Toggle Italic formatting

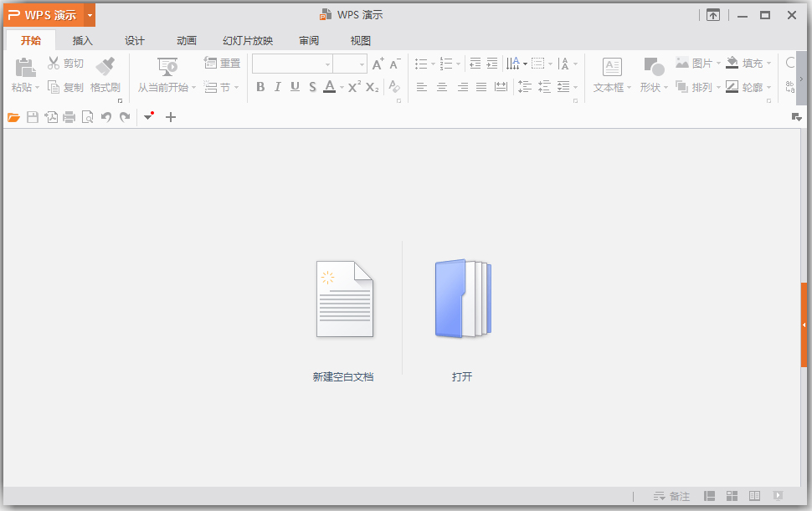pos(278,87)
